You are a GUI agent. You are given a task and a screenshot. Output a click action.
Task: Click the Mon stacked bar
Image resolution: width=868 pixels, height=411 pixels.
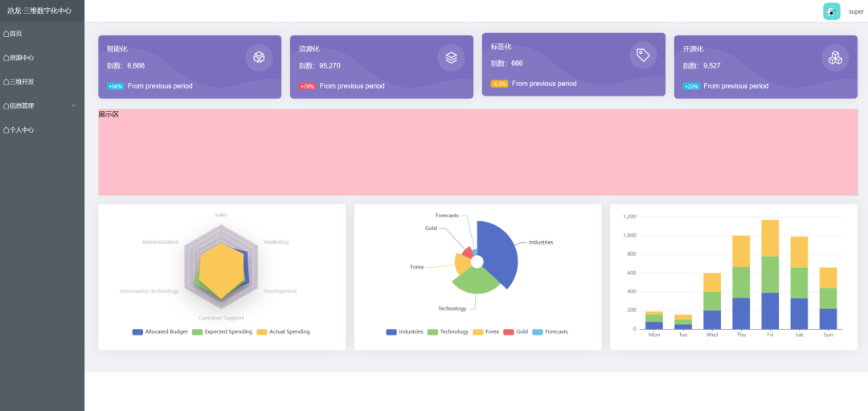tap(653, 320)
